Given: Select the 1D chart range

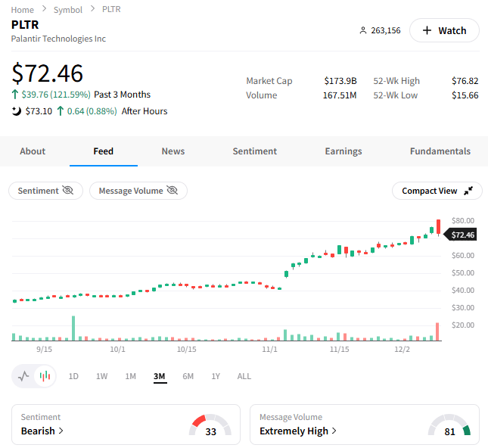Looking at the screenshot, I should pyautogui.click(x=73, y=376).
